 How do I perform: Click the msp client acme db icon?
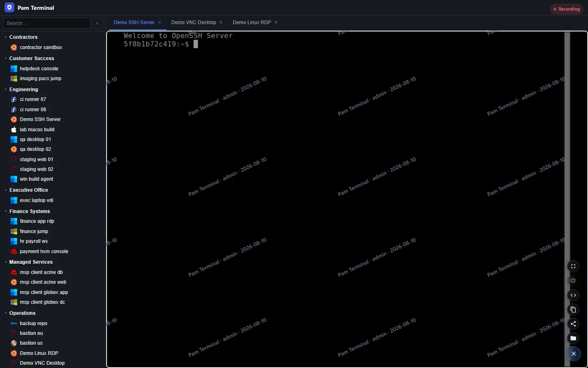click(14, 272)
